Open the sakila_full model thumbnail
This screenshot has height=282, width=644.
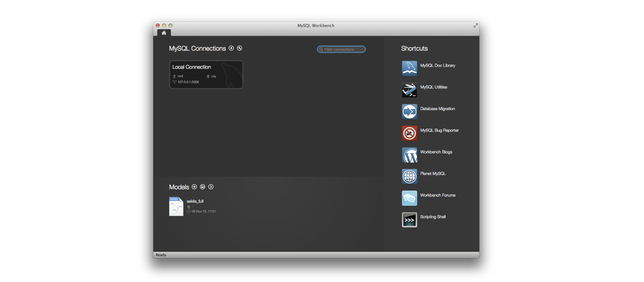coord(176,206)
